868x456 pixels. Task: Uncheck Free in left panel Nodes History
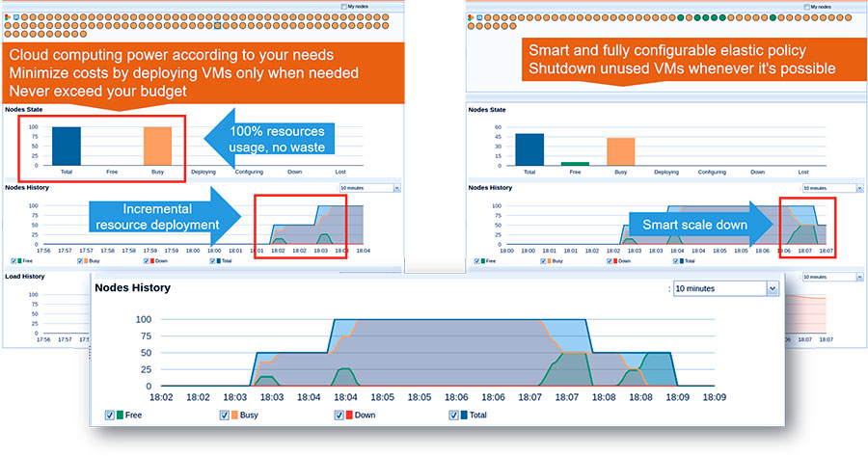[14, 260]
